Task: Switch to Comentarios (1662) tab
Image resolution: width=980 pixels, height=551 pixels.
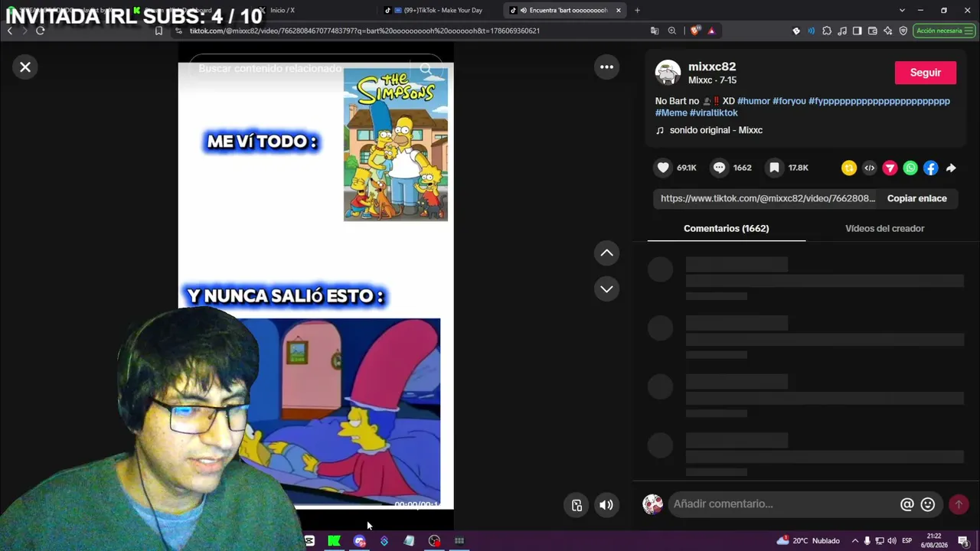Action: (x=726, y=228)
